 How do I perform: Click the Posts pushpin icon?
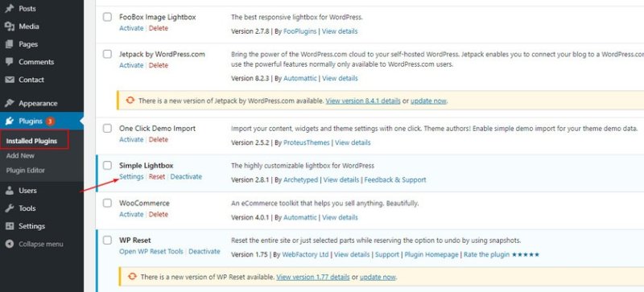pyautogui.click(x=10, y=9)
